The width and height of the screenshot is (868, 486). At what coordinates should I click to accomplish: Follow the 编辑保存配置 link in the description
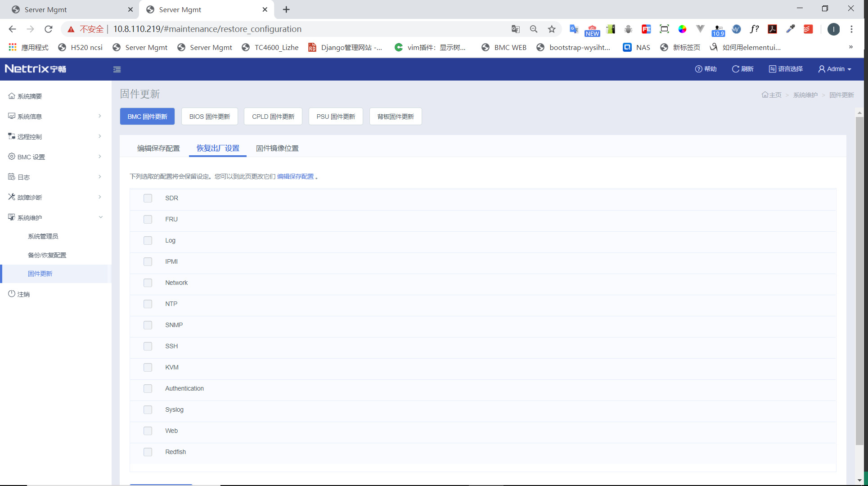click(x=296, y=176)
